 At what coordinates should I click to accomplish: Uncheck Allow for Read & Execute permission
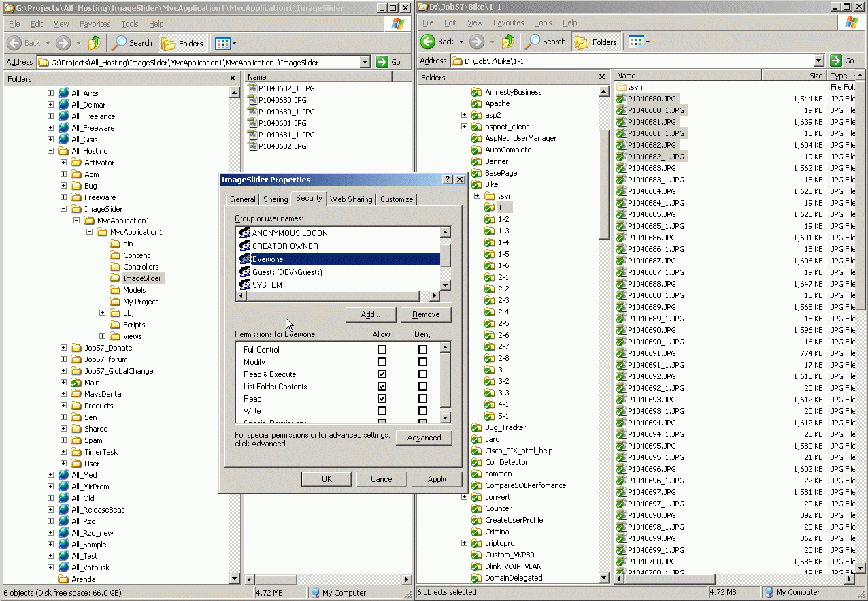[x=382, y=374]
